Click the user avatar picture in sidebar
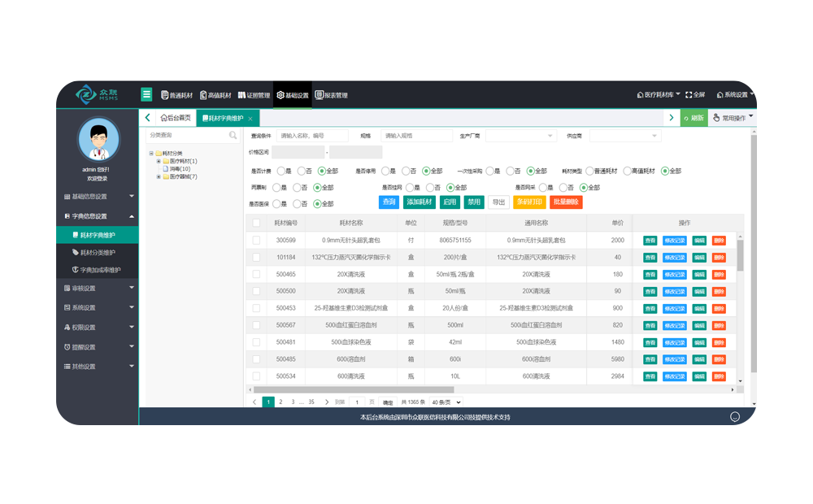The height and width of the screenshot is (504, 813). 98,139
